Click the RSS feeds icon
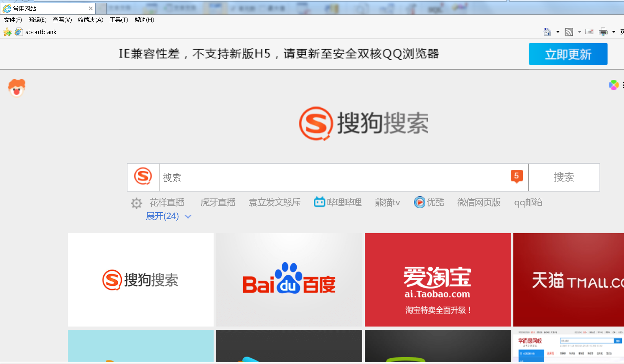The width and height of the screenshot is (624, 364). [569, 32]
